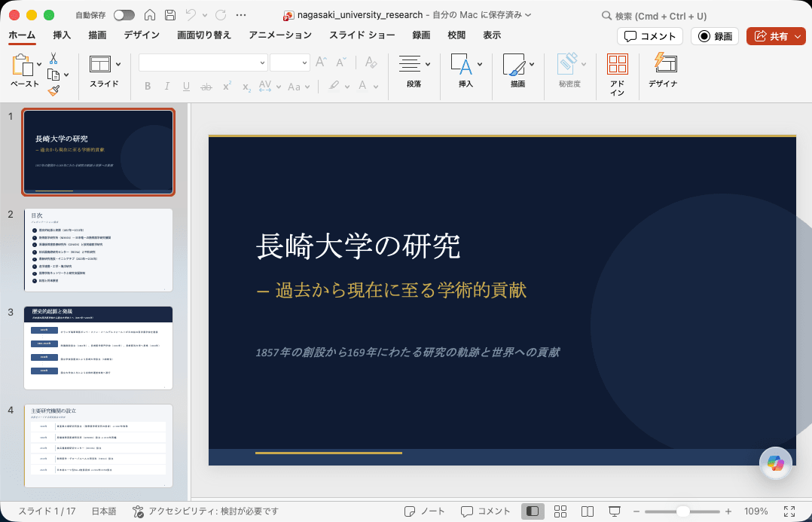The height and width of the screenshot is (522, 812).
Task: Open the 描画 drawing tools menu
Action: pyautogui.click(x=518, y=71)
